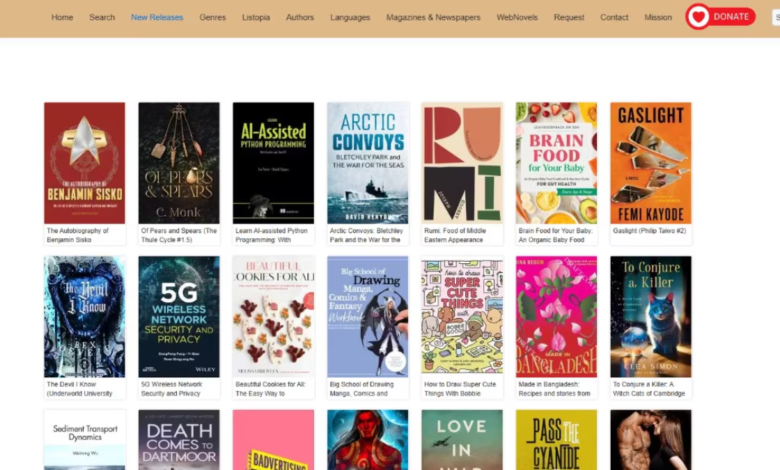The width and height of the screenshot is (780, 470).
Task: Open the Beautiful Cookies for All cover
Action: pyautogui.click(x=273, y=317)
